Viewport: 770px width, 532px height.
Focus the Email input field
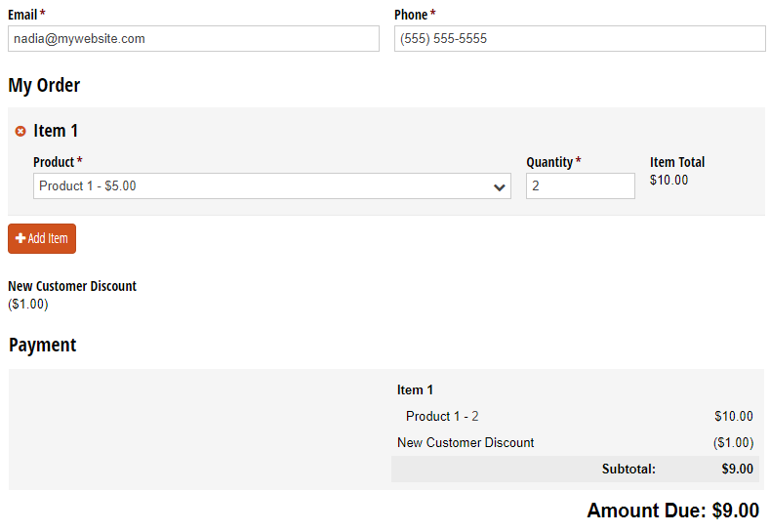pyautogui.click(x=193, y=39)
